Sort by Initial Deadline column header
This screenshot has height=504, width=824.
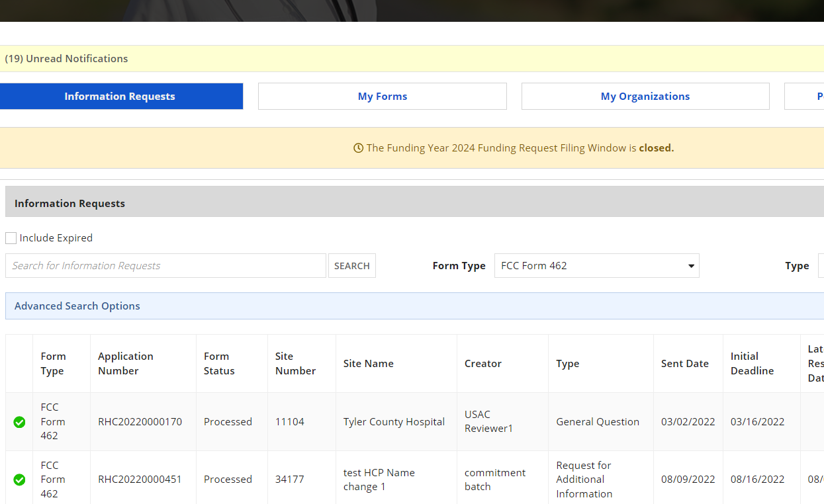pyautogui.click(x=753, y=364)
